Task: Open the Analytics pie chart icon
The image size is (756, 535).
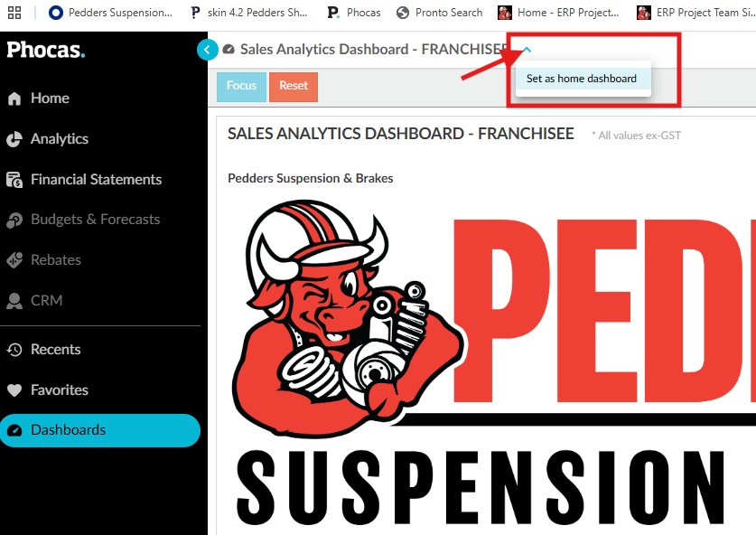Action: (x=14, y=139)
